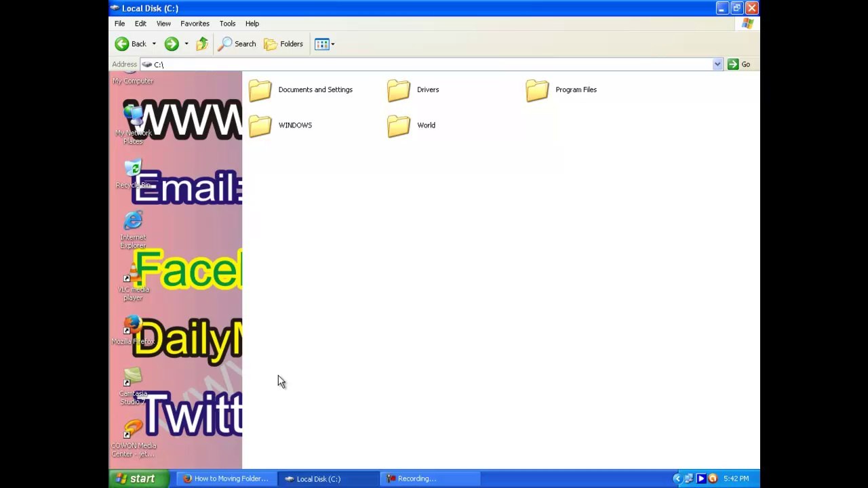
Task: Select the Program Files folder icon
Action: point(537,90)
